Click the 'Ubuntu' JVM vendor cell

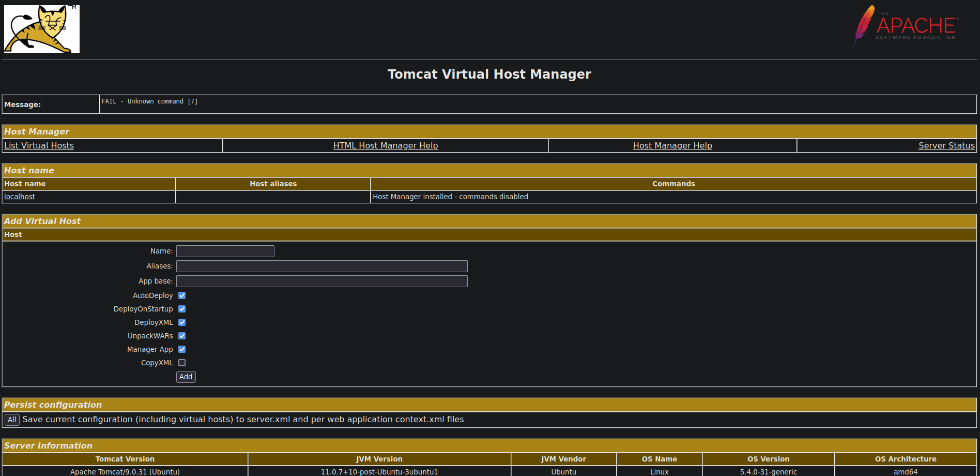pos(563,471)
